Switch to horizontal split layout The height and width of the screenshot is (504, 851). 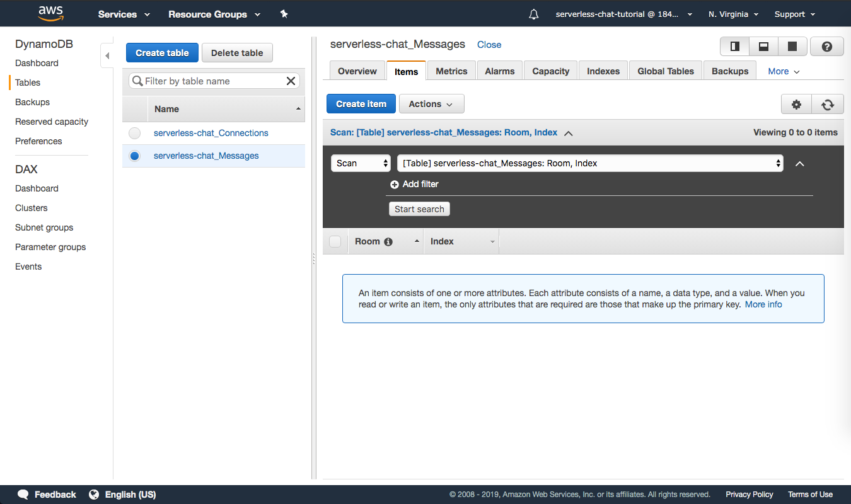tap(763, 47)
